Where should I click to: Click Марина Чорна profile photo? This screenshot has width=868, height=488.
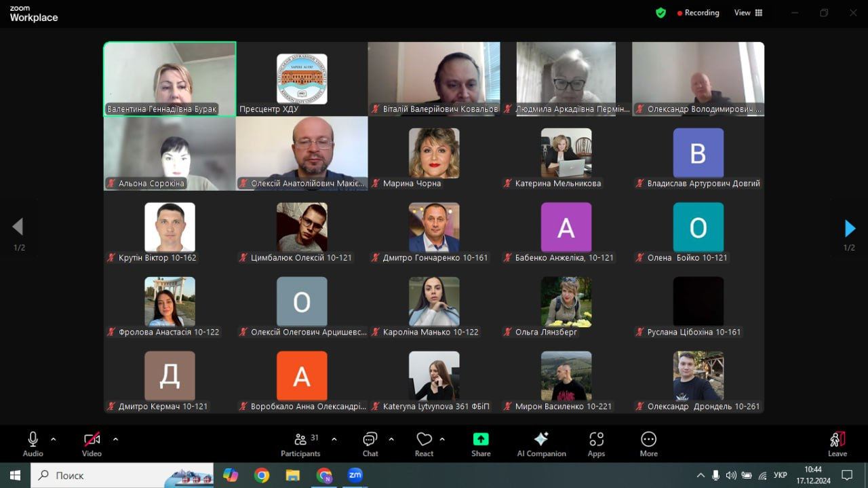tap(434, 153)
